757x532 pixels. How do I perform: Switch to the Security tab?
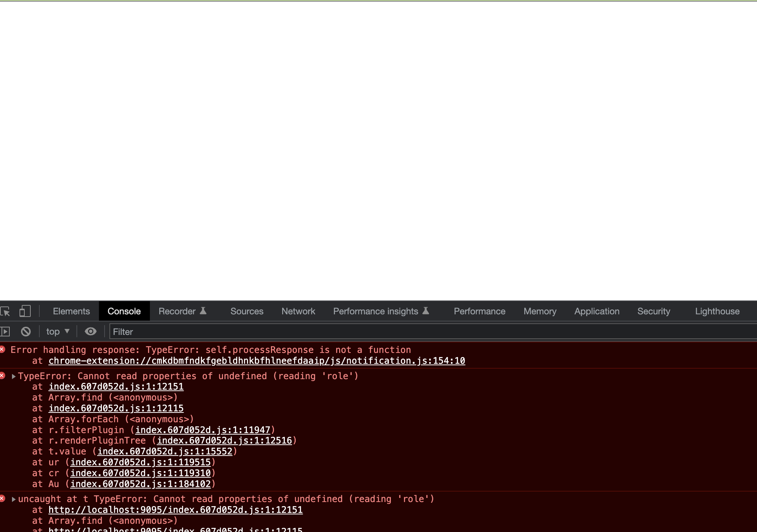(x=654, y=311)
